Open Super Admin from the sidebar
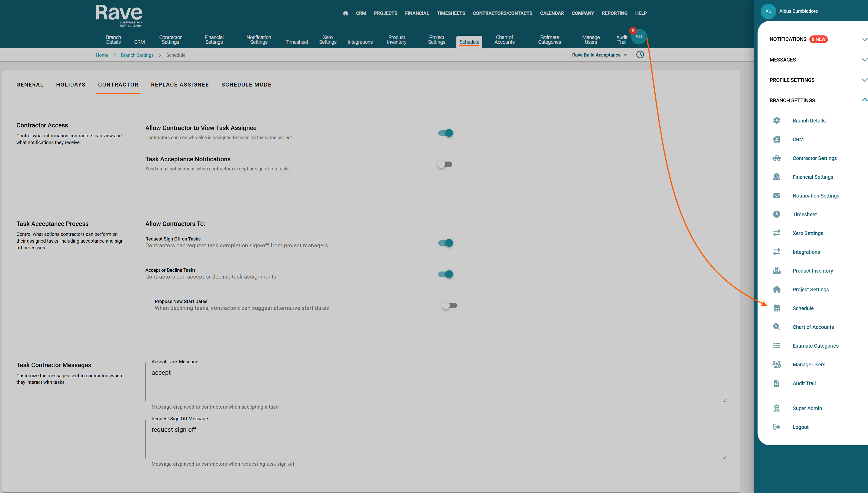Image resolution: width=868 pixels, height=493 pixels. click(x=807, y=408)
